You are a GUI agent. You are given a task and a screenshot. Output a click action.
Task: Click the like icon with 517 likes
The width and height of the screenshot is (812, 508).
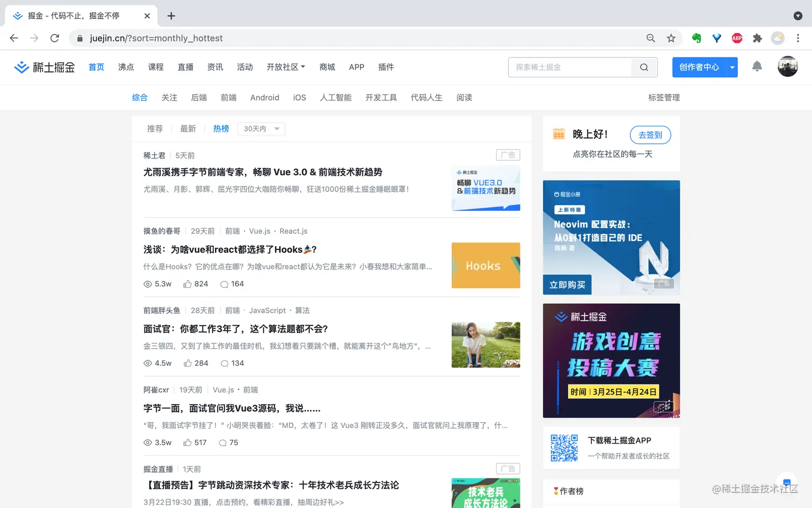tap(187, 442)
